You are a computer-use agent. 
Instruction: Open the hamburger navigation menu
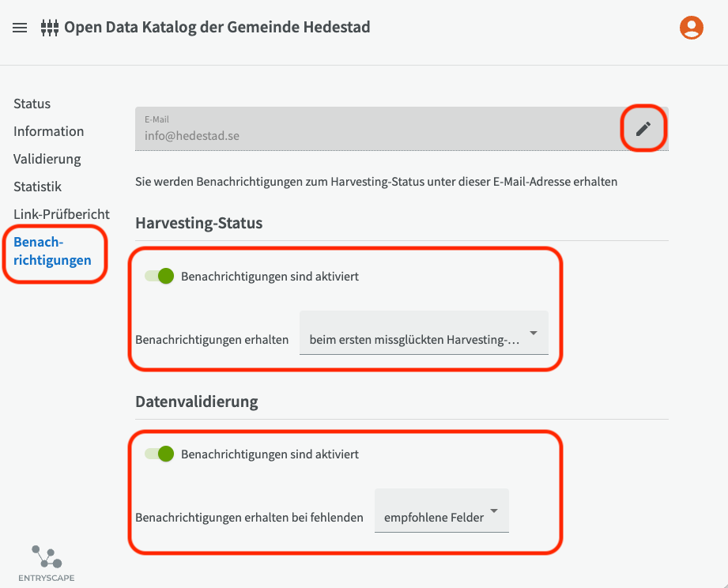point(21,28)
